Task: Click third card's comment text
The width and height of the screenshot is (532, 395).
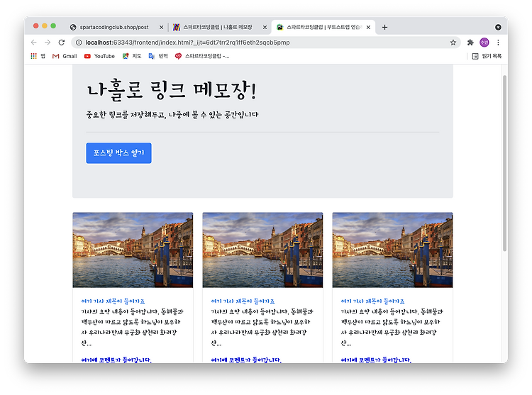Action: coord(376,360)
